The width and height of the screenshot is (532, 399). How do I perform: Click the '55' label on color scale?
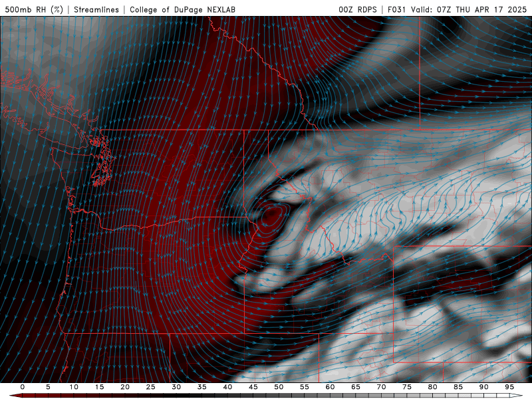305,387
